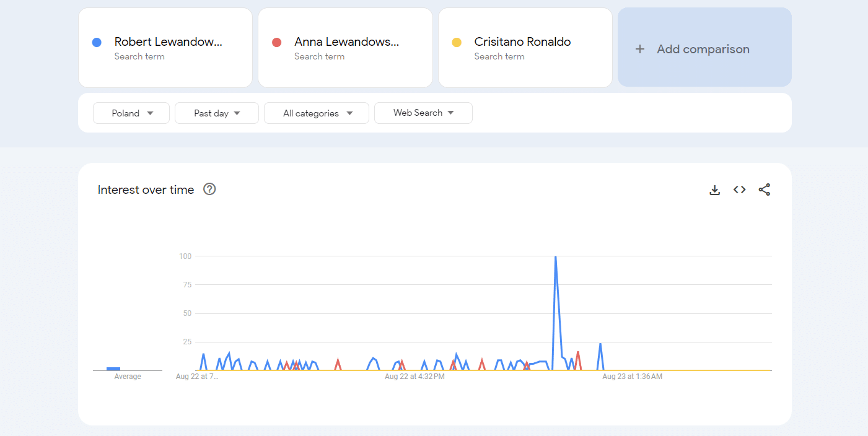The height and width of the screenshot is (436, 868).
Task: Click the blue peak at 100 on the chart
Action: (555, 256)
